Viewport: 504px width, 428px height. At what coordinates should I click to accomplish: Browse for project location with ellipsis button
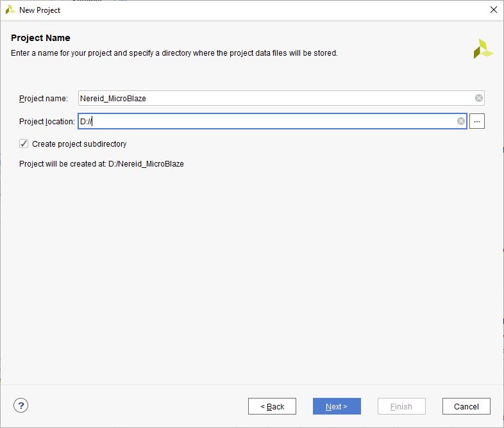[476, 121]
